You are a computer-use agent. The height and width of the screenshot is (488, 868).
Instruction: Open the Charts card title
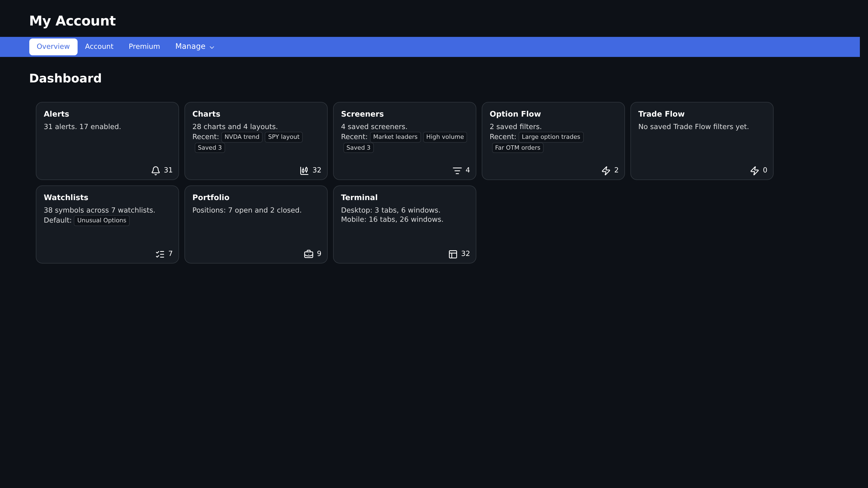point(206,114)
